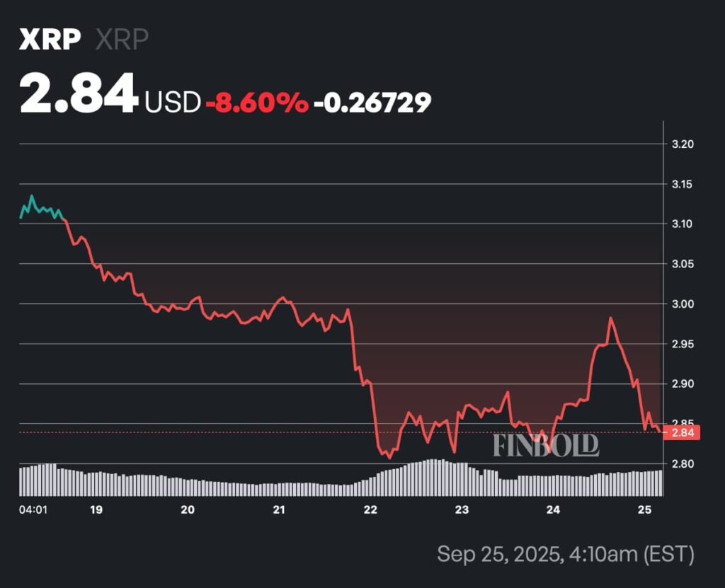Select the 3.00 price axis label
The height and width of the screenshot is (588, 725).
click(x=681, y=304)
